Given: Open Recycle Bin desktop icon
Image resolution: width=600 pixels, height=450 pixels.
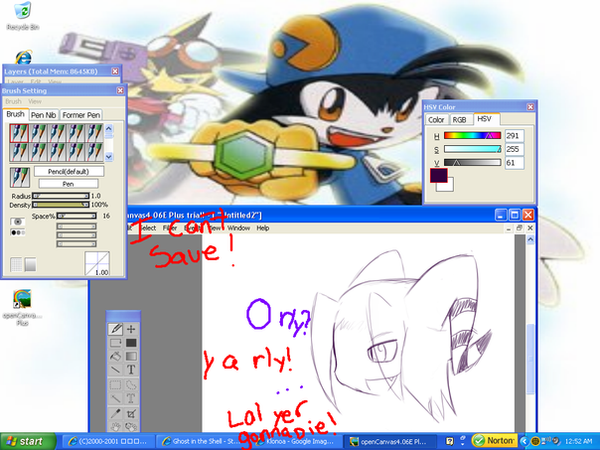Looking at the screenshot, I should 23,16.
